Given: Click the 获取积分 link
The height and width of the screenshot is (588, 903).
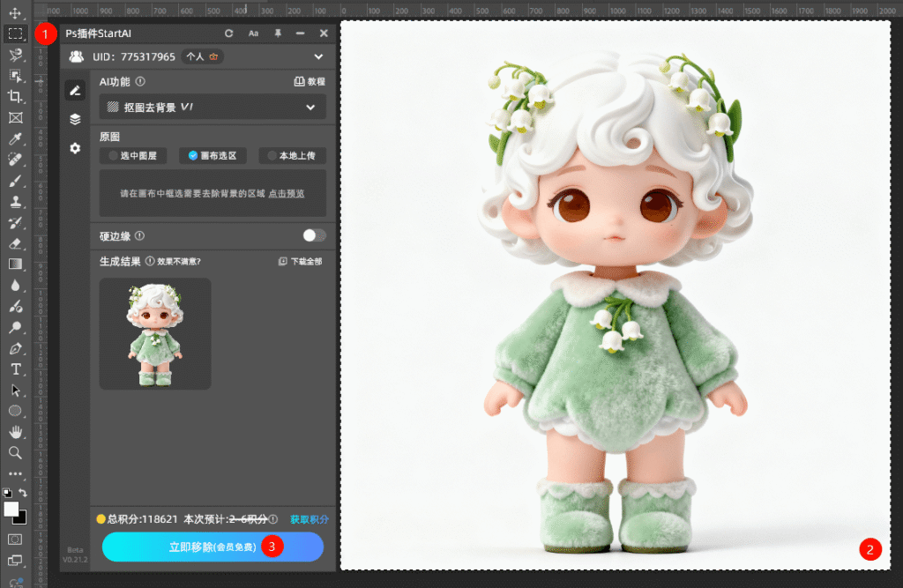Looking at the screenshot, I should coord(309,519).
